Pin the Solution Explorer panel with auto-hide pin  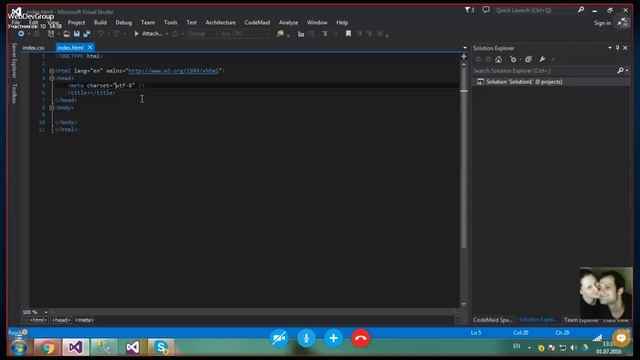tap(617, 48)
